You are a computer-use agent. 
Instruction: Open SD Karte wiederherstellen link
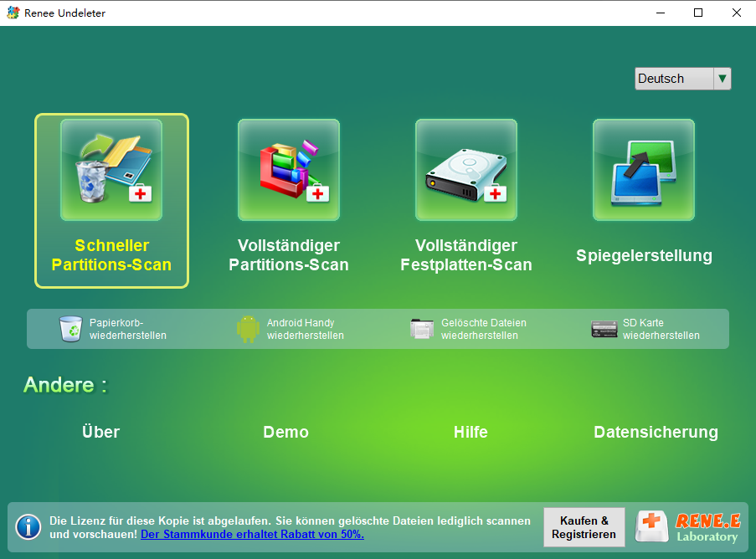661,329
